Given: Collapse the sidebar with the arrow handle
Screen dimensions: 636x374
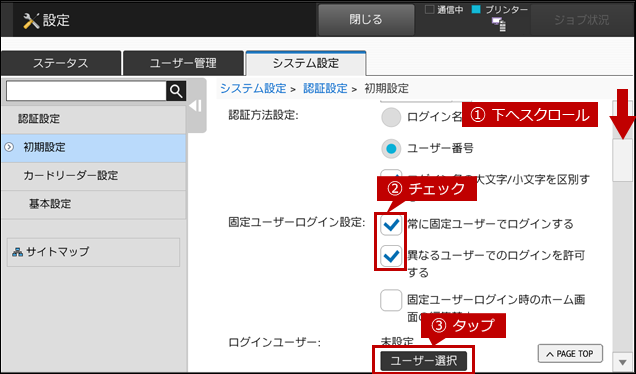Looking at the screenshot, I should (196, 106).
